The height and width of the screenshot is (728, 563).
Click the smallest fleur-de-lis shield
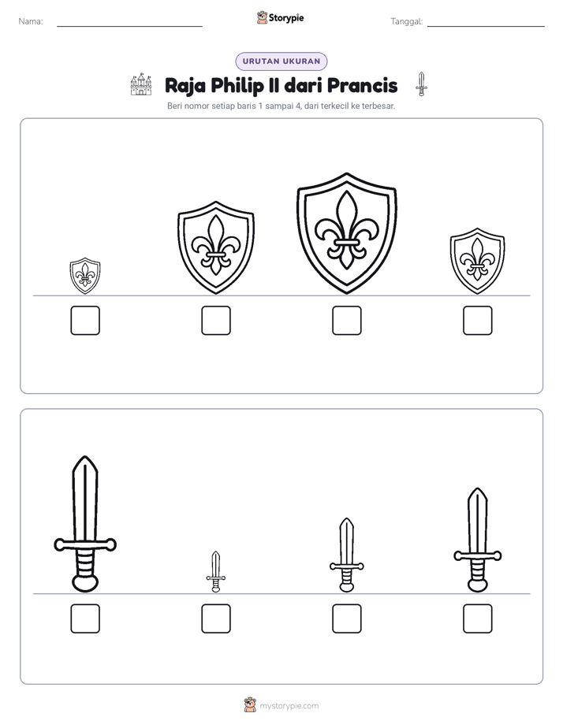pos(85,276)
